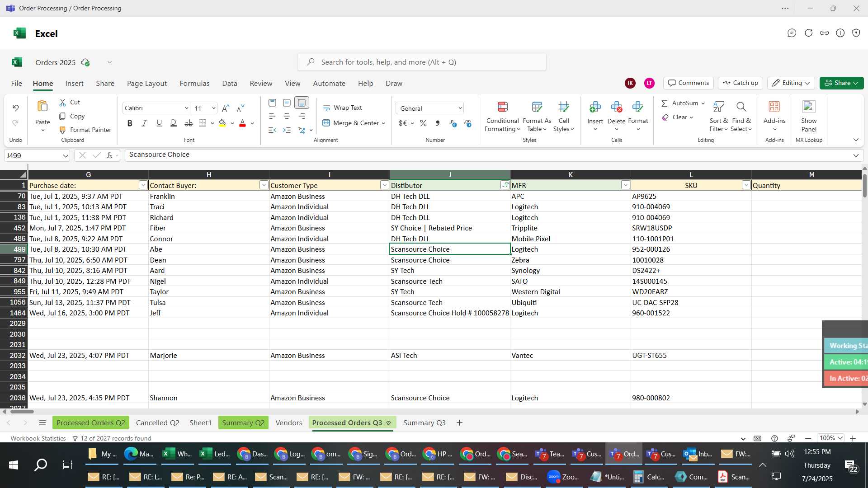Expand the Merge & Center options arrow
Viewport: 868px width, 488px height.
[x=383, y=123]
